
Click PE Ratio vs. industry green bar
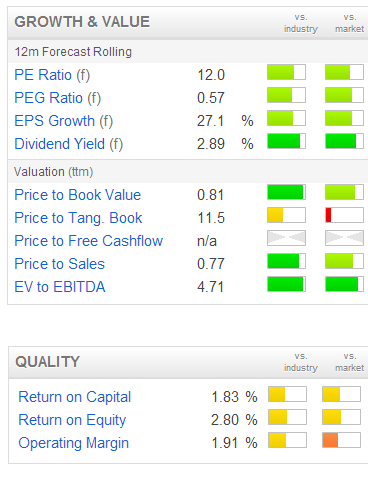pos(286,72)
